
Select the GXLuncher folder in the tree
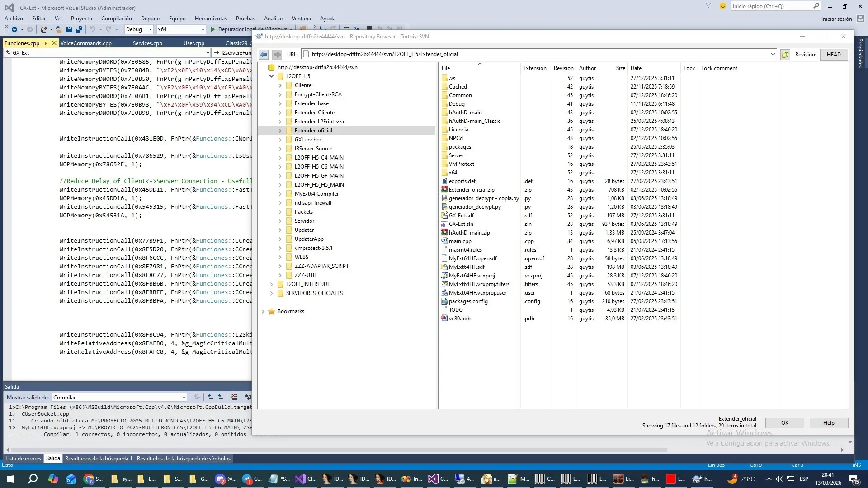coord(308,140)
